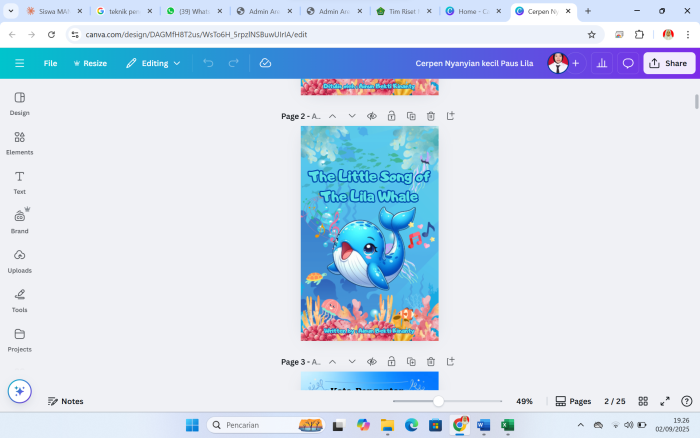Image resolution: width=700 pixels, height=438 pixels.
Task: Click the Share button
Action: [669, 63]
